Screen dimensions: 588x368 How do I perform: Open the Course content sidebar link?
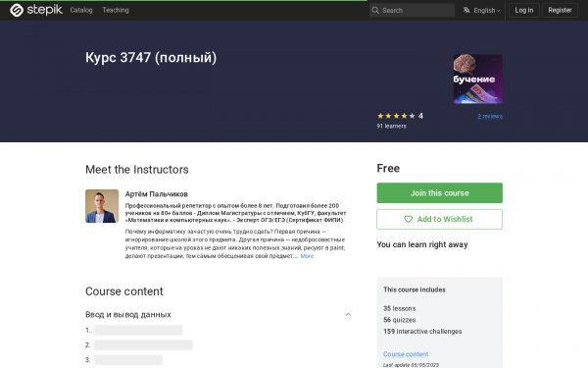pyautogui.click(x=406, y=354)
